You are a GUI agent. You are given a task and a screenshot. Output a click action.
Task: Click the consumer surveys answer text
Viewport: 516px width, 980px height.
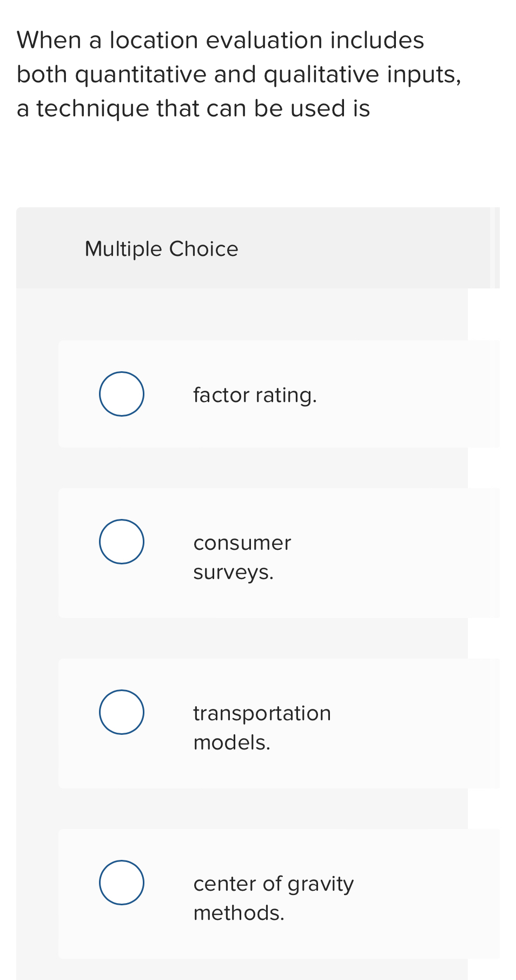(242, 557)
